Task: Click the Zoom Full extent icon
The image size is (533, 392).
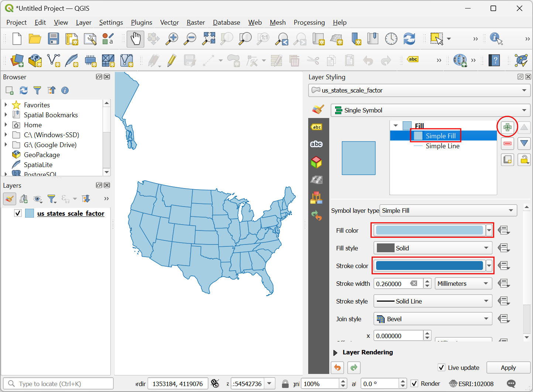Action: pos(209,39)
